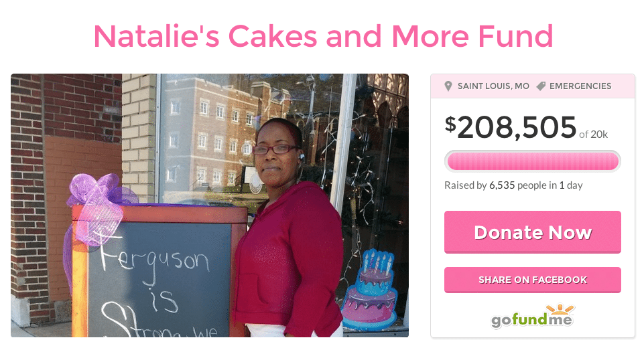Click the birthday cake decal in photo

point(370,289)
